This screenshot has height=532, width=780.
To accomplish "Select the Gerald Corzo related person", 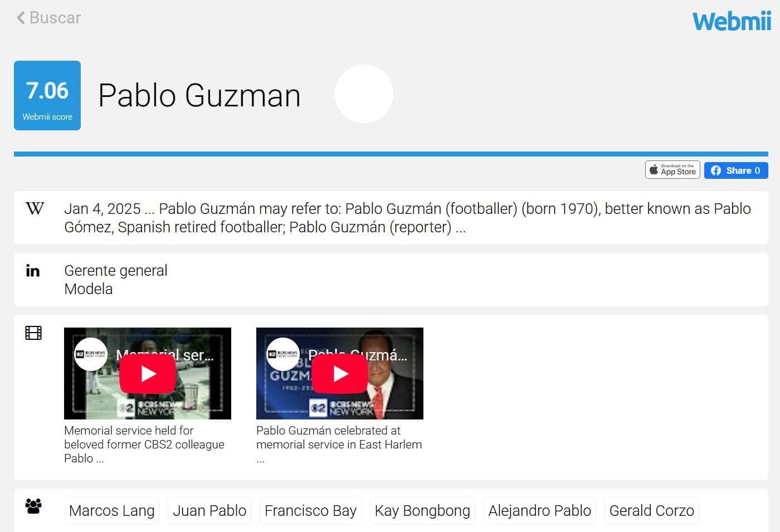I will coord(652,511).
